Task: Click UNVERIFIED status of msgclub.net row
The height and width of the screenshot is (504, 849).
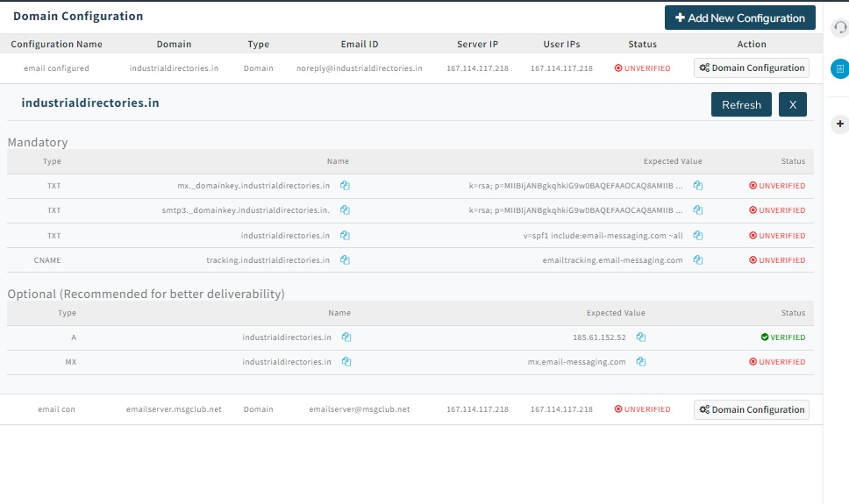Action: [x=642, y=409]
